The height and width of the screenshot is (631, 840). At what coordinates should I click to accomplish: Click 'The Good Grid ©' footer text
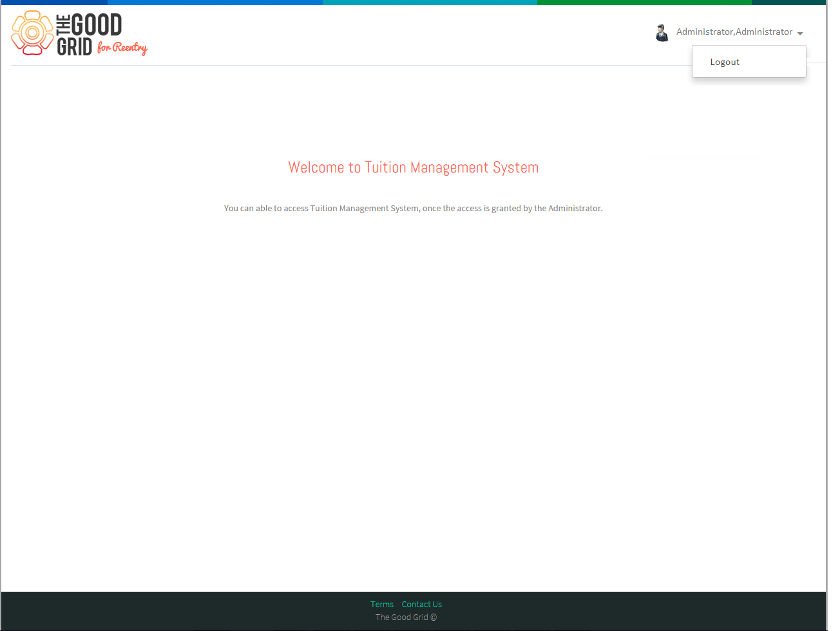pyautogui.click(x=406, y=617)
